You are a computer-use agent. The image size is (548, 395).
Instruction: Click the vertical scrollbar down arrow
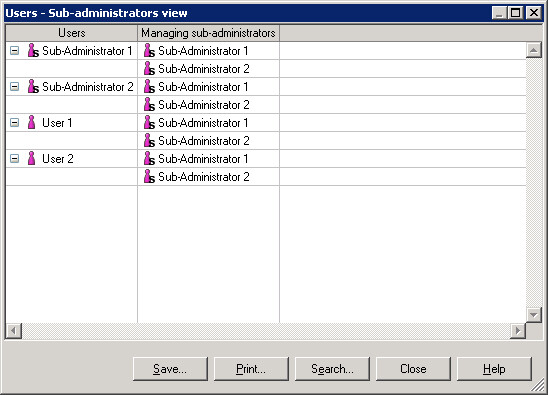(534, 315)
